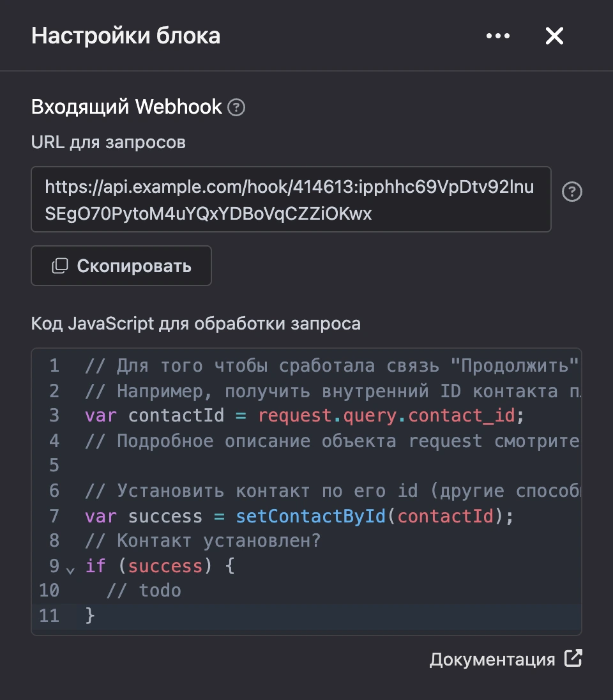The height and width of the screenshot is (700, 613).
Task: Click the 'URL для запросов' label
Action: coord(108,143)
